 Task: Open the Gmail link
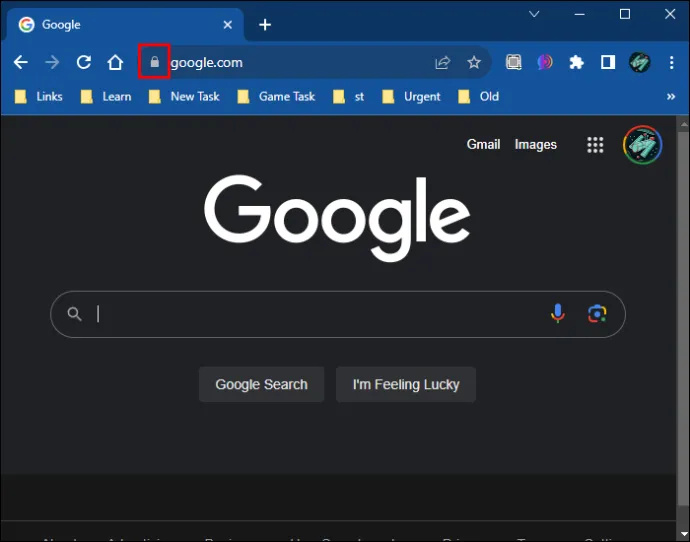click(x=483, y=145)
